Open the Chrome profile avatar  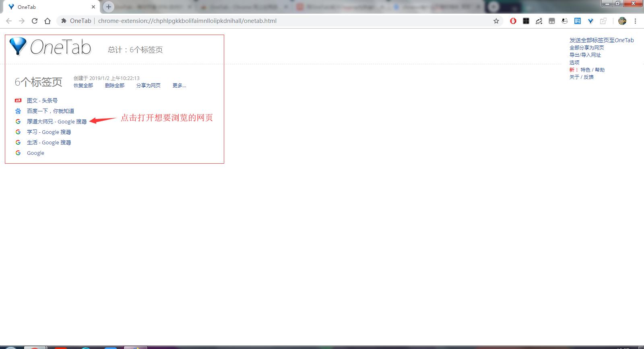(622, 21)
